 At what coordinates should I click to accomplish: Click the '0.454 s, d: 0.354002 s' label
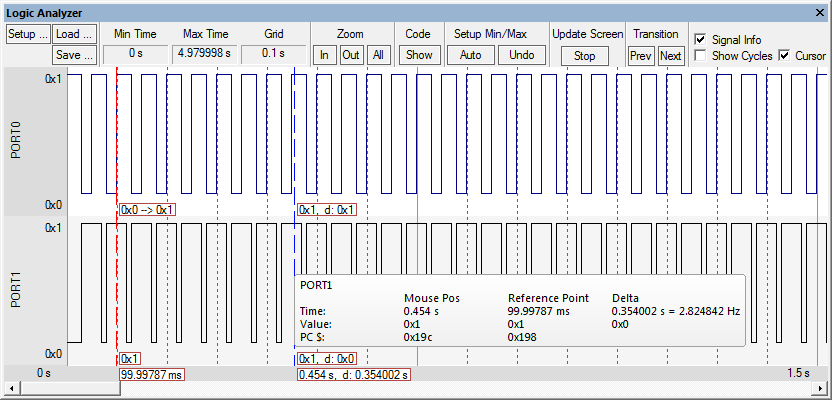coord(354,375)
